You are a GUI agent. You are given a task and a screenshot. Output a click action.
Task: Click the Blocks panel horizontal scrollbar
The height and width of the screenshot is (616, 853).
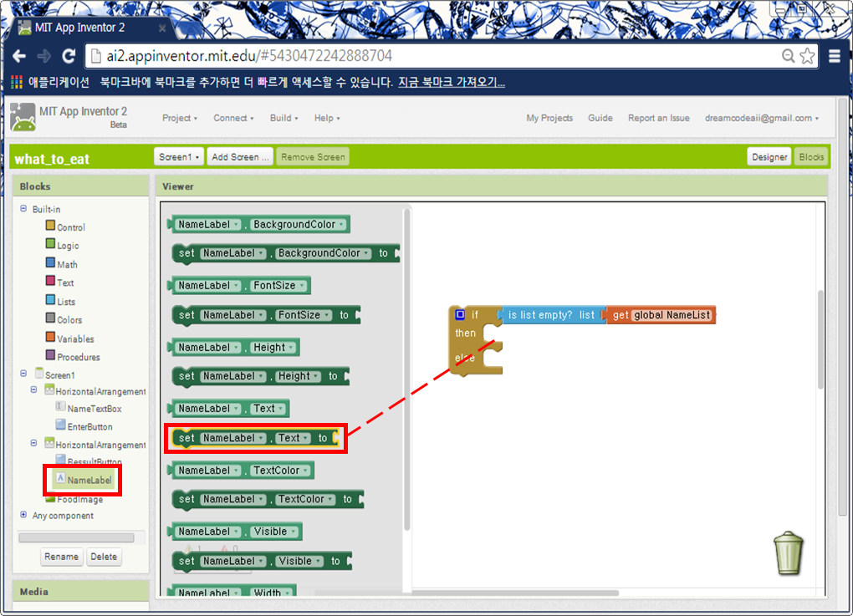76,537
